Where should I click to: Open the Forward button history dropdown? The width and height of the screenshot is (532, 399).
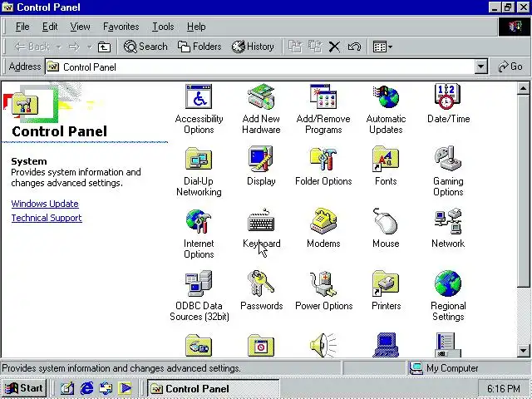tap(89, 47)
